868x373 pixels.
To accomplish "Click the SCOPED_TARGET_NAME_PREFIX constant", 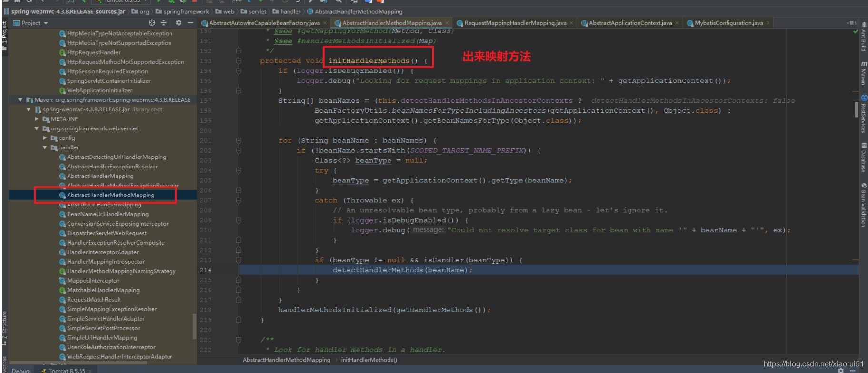I will pyautogui.click(x=467, y=151).
